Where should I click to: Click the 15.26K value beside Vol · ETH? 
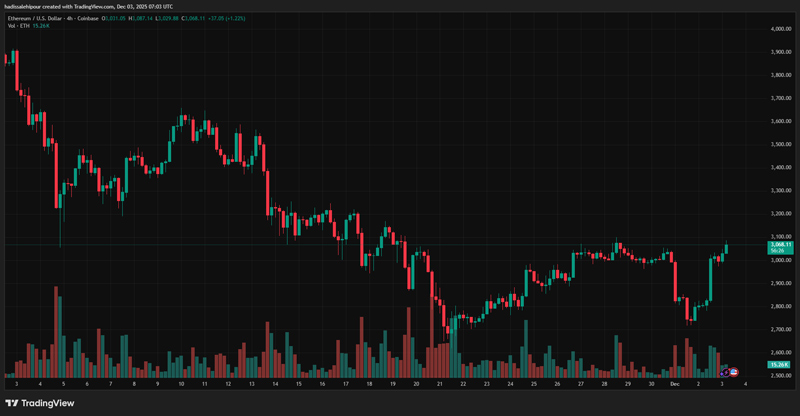[43, 29]
